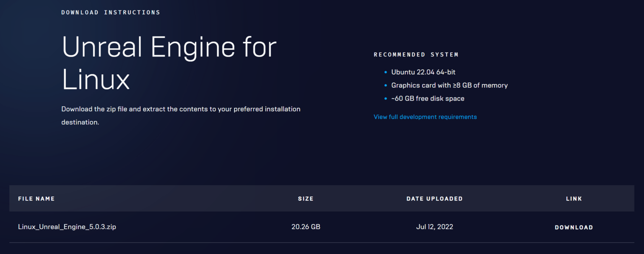Click the blue bullet beside ~60 GB line
Screen dimensions: 644x254
pyautogui.click(x=386, y=99)
